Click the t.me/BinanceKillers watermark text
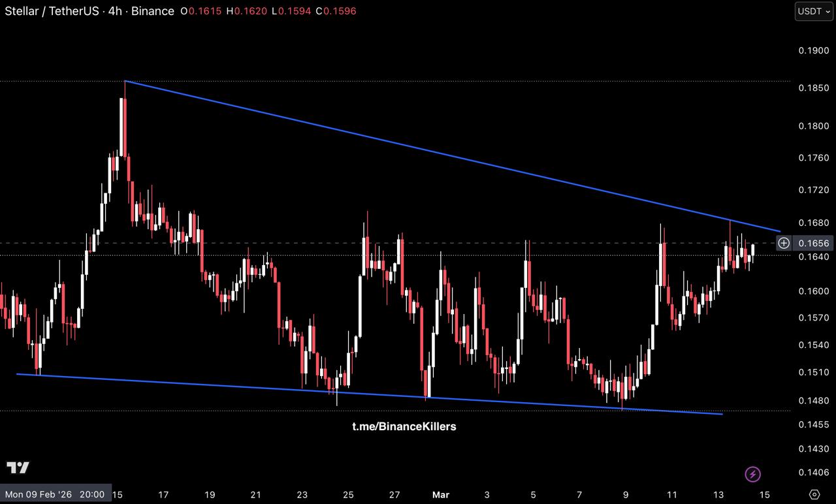The width and height of the screenshot is (836, 504). pyautogui.click(x=404, y=426)
